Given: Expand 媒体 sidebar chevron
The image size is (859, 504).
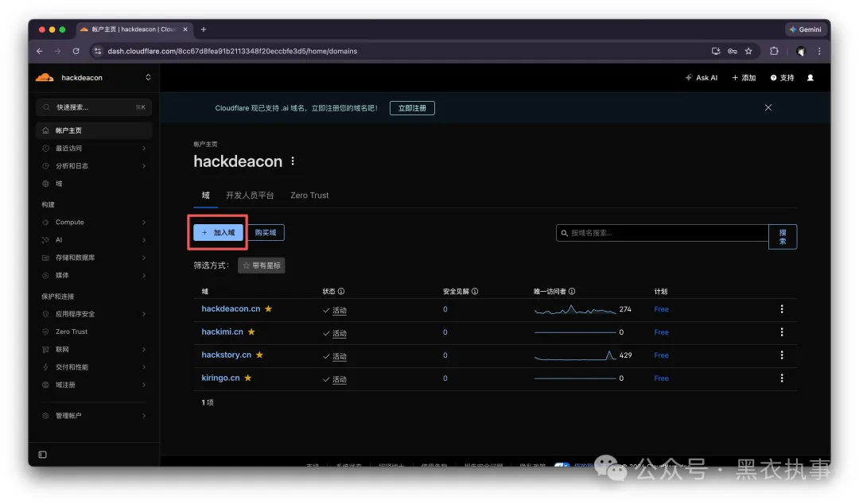Looking at the screenshot, I should (x=144, y=275).
